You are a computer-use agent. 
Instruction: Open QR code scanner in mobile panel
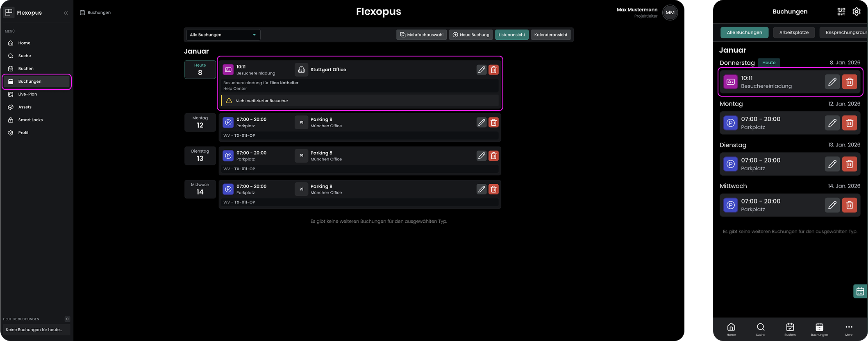[841, 12]
